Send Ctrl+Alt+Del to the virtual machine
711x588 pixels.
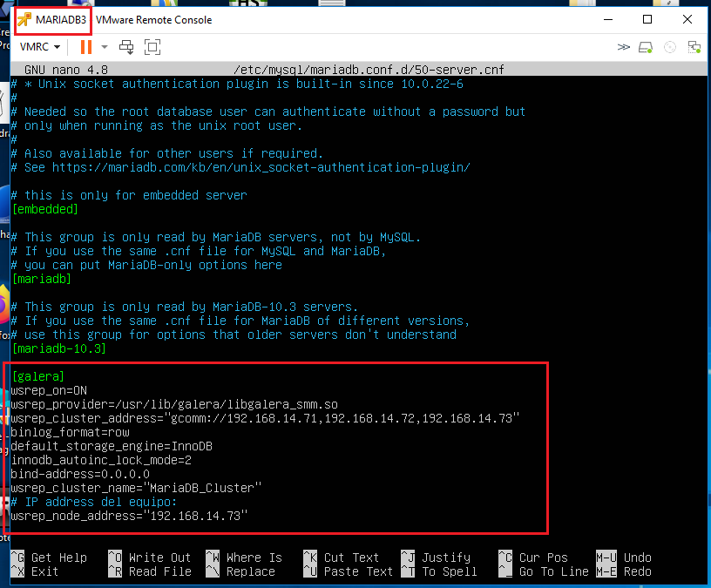127,47
